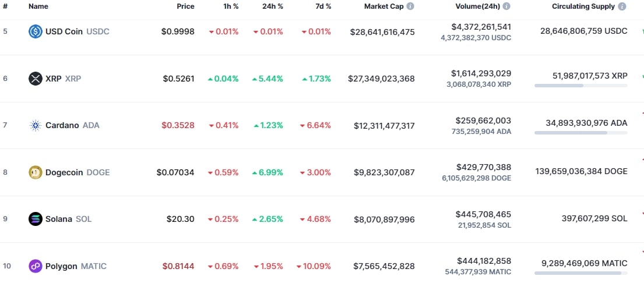Image resolution: width=644 pixels, height=283 pixels.
Task: Open the Volume(24h) info icon
Action: tap(506, 6)
